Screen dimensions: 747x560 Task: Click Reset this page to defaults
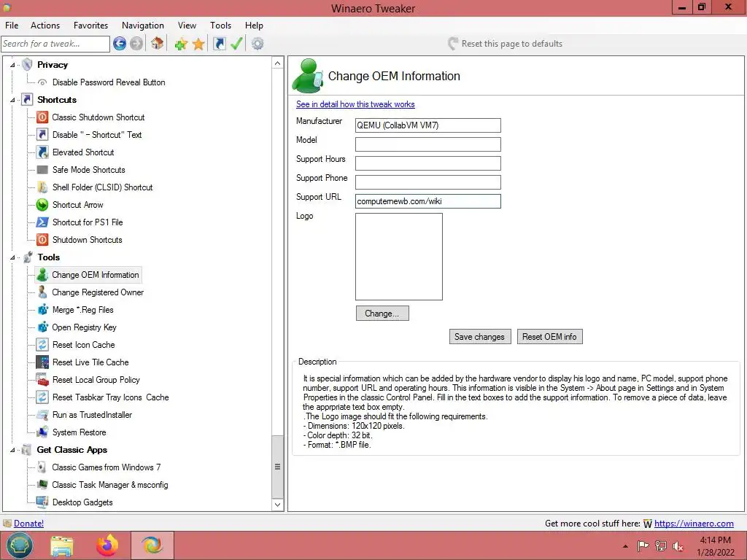[505, 44]
